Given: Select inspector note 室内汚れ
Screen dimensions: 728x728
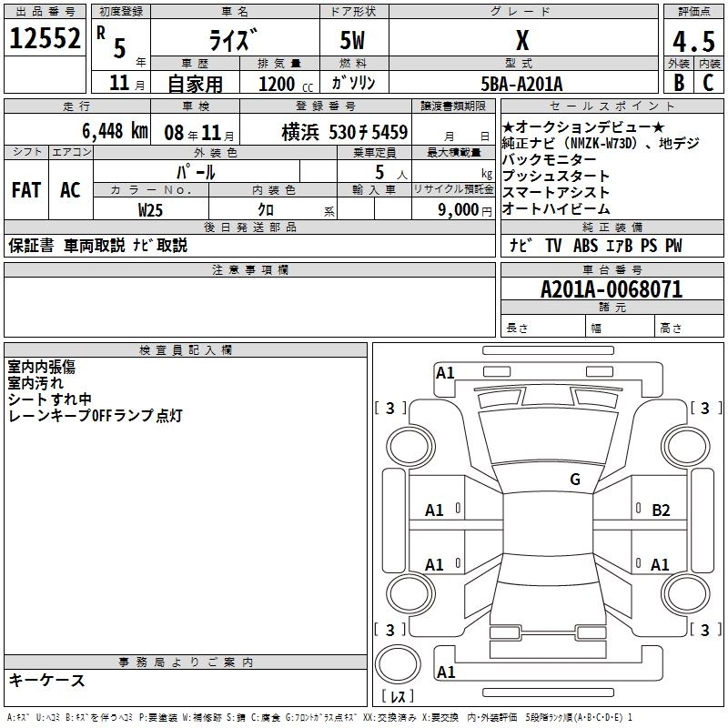Looking at the screenshot, I should (x=35, y=383).
